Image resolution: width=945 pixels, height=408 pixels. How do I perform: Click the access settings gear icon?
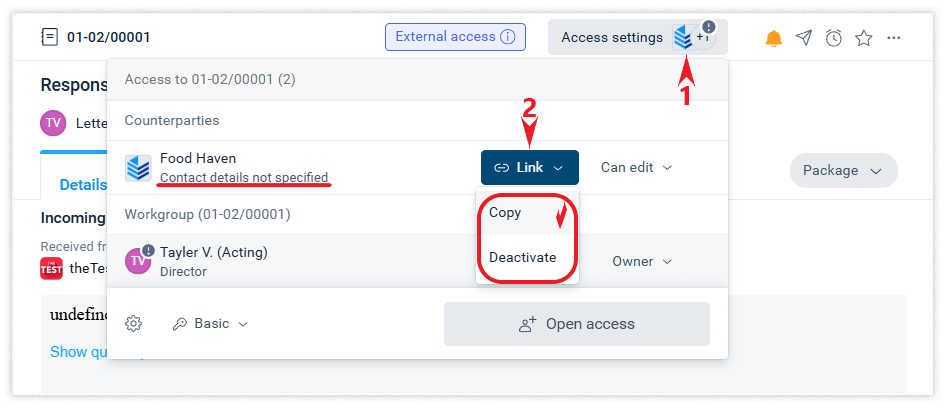(x=134, y=324)
